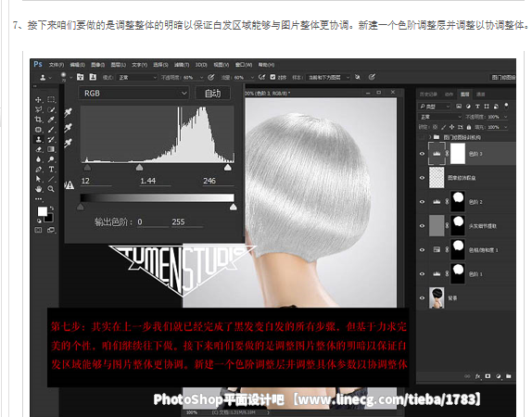Select the Gradient tool

51,149
